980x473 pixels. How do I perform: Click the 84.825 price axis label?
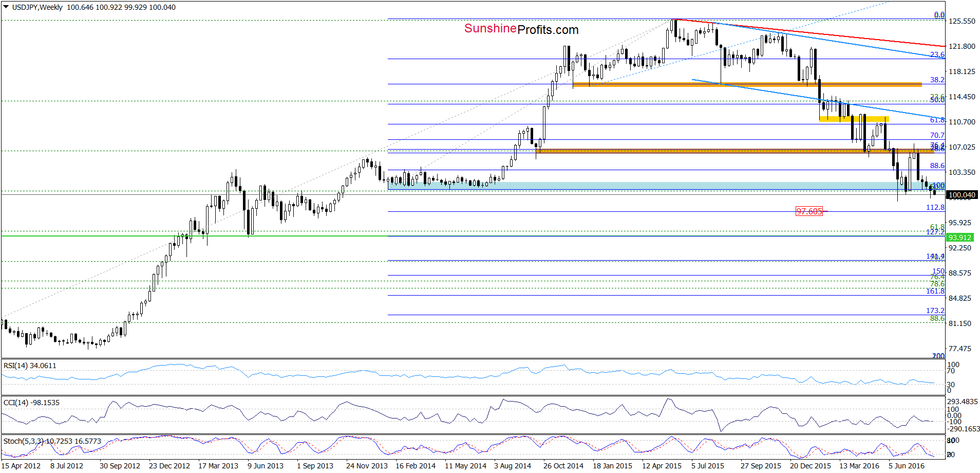[x=959, y=298]
